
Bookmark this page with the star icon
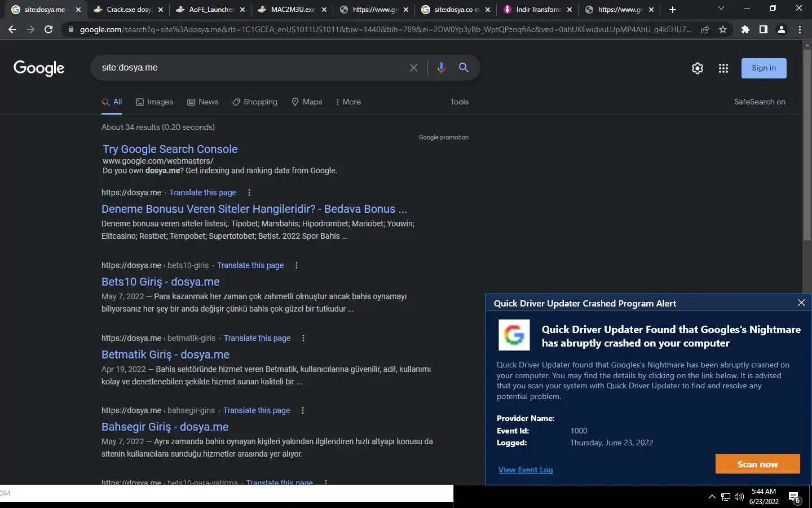click(723, 29)
